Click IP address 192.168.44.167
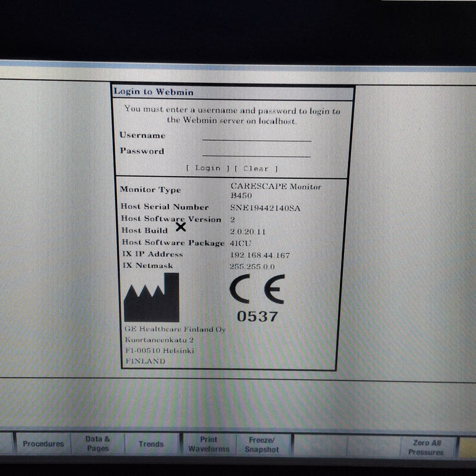Viewport: 476px width, 476px height. click(x=260, y=255)
